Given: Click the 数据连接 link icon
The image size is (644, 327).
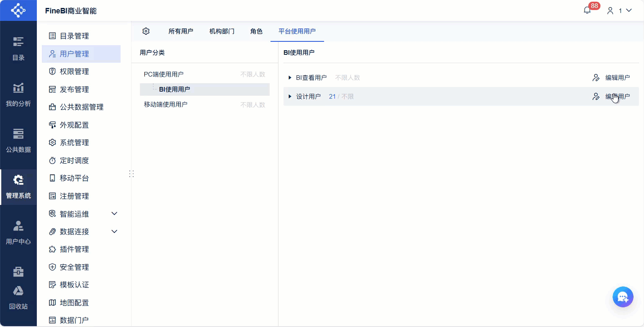Looking at the screenshot, I should (52, 232).
